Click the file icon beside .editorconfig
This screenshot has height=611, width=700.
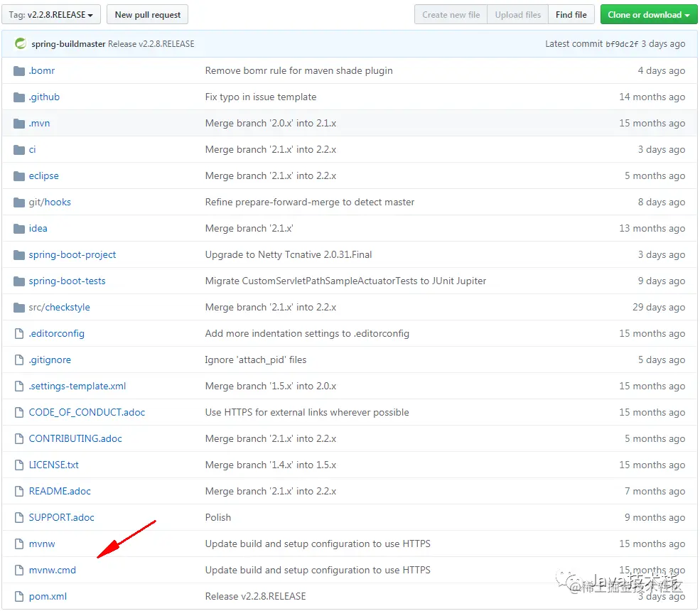pos(19,334)
